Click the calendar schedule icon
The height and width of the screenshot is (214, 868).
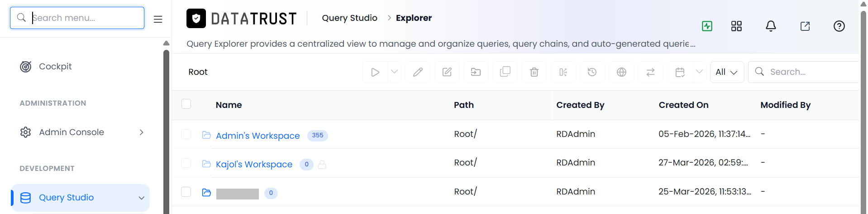point(680,72)
